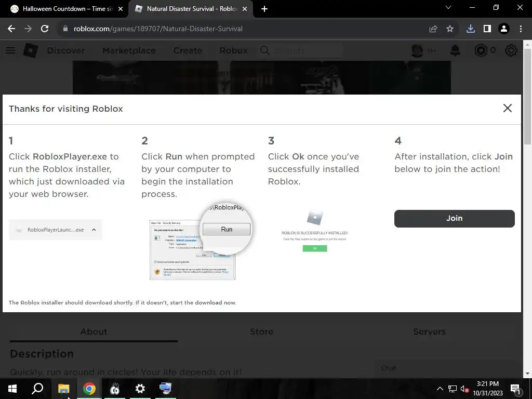Open the Chrome downloads icon
This screenshot has height=399, width=532.
(x=471, y=29)
